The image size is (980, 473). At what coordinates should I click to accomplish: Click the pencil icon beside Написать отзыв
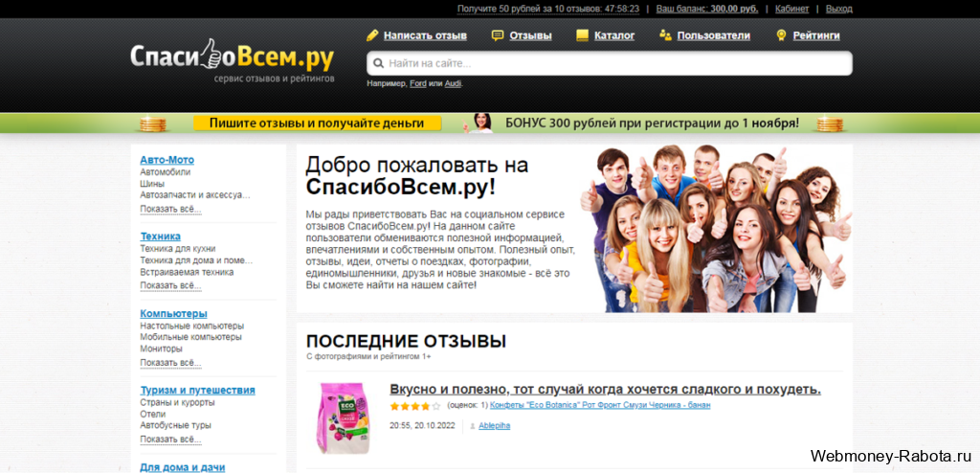click(x=373, y=35)
